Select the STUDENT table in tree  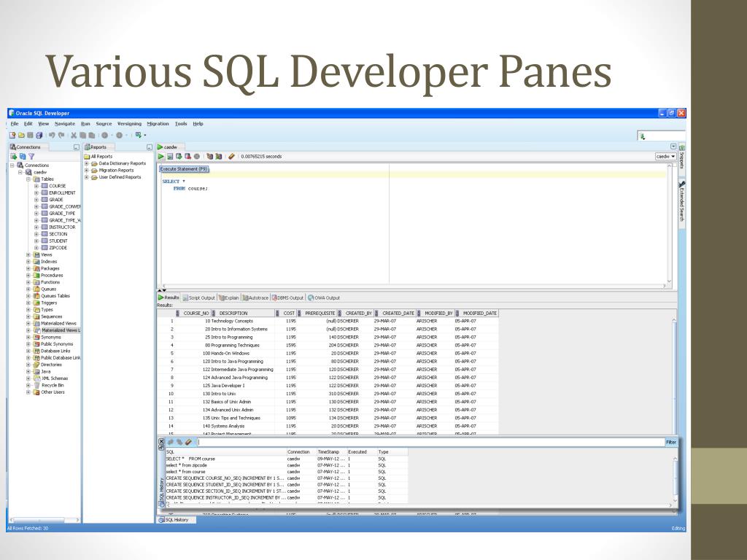58,241
